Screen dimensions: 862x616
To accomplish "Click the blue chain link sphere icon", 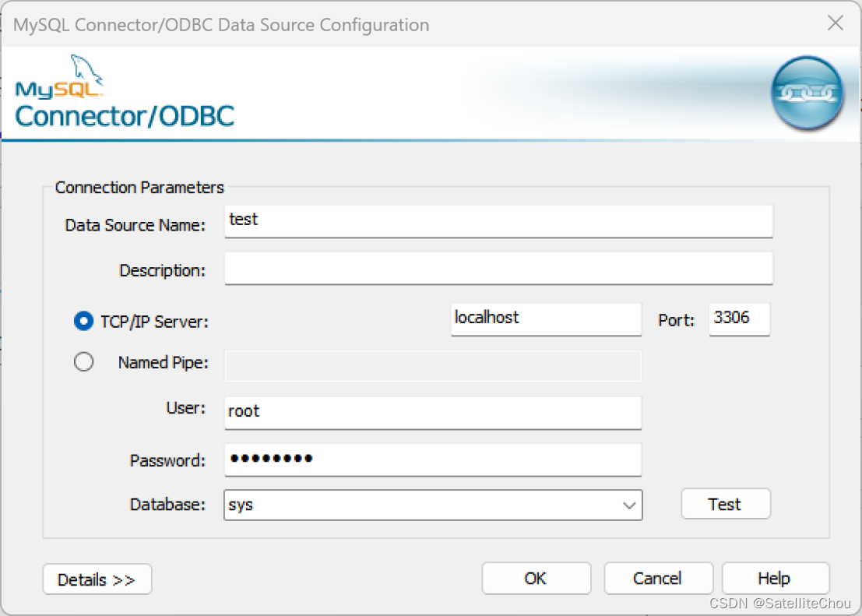I will (807, 93).
